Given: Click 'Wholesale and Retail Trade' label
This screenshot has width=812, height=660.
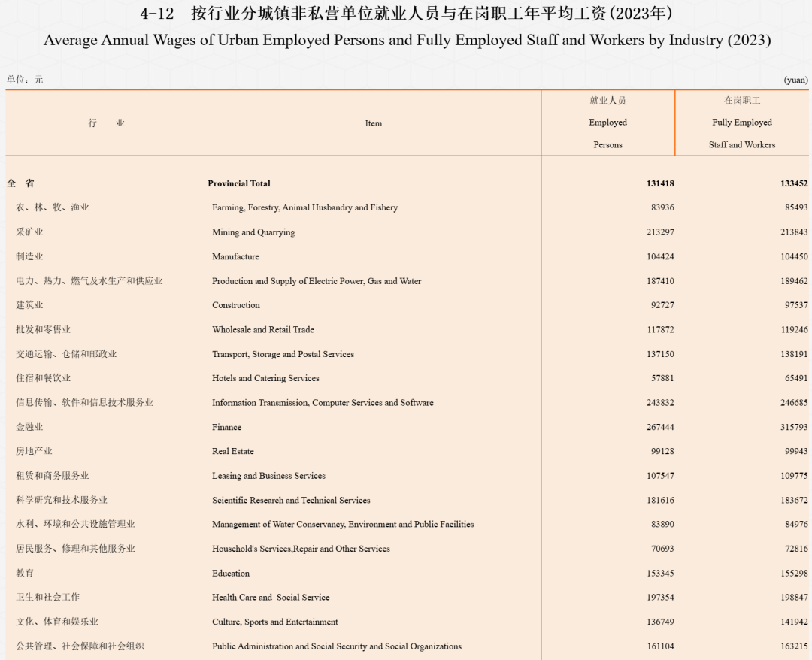Looking at the screenshot, I should pos(263,330).
